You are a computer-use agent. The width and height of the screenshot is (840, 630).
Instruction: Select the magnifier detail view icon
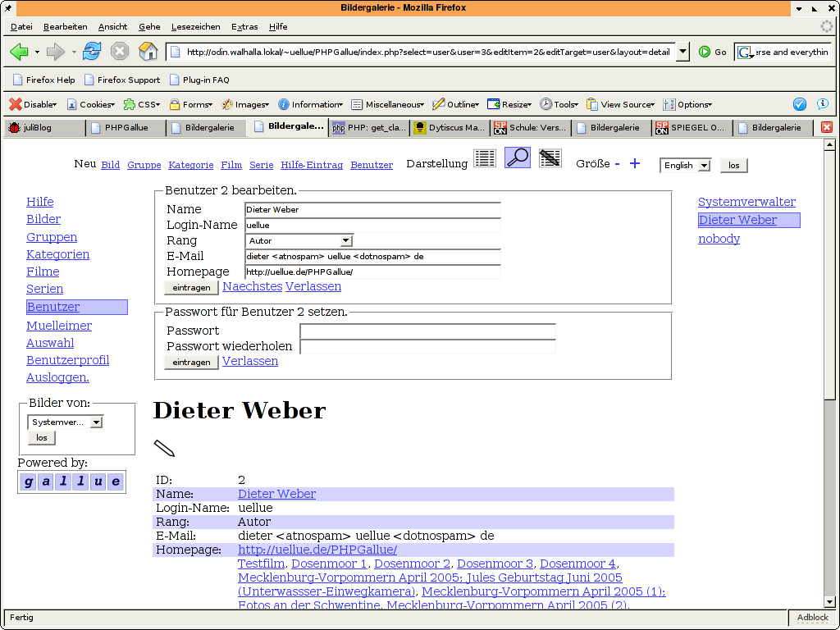click(517, 158)
